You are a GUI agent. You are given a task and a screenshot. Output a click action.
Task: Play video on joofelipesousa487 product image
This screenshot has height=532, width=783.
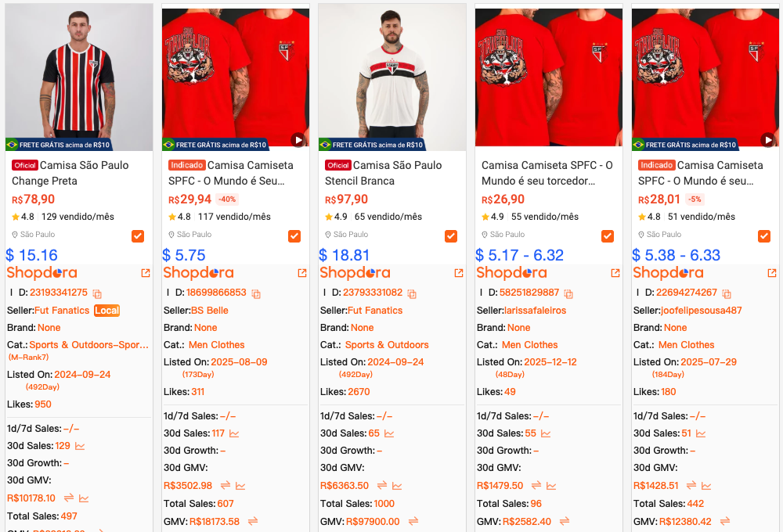[768, 140]
